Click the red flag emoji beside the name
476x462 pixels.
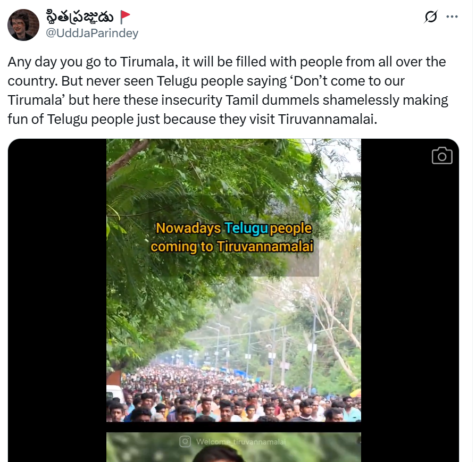[125, 17]
